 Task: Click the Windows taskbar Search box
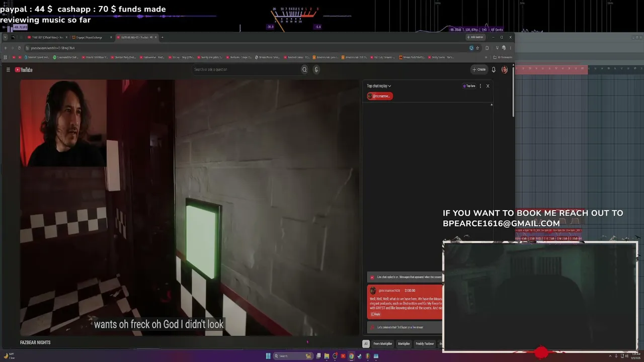(293, 356)
